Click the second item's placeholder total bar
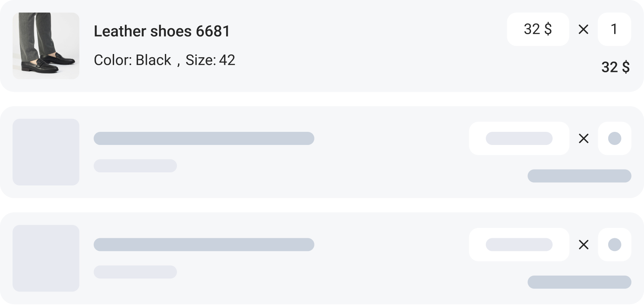Image resolution: width=644 pixels, height=305 pixels. [579, 176]
